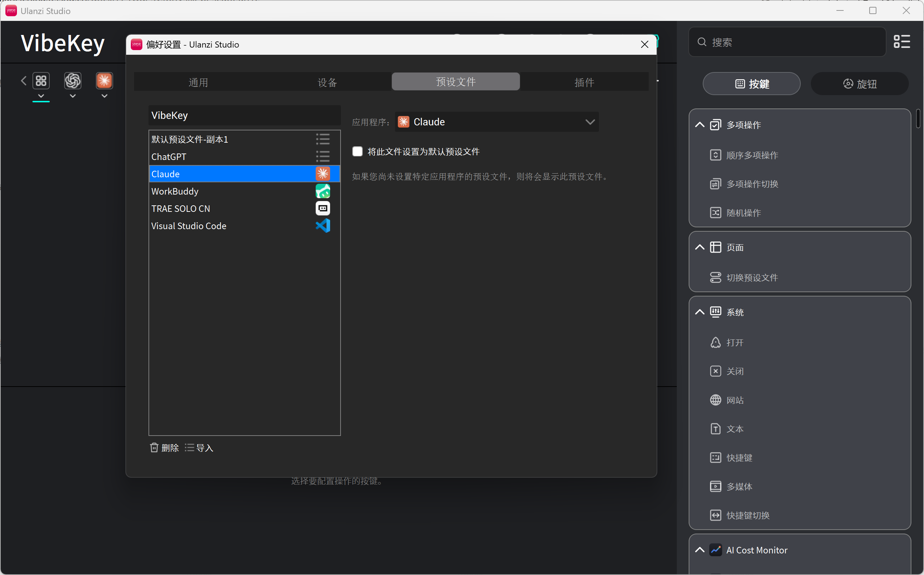Image resolution: width=924 pixels, height=575 pixels.
Task: Open the 应用程序 Claude dropdown
Action: 497,122
